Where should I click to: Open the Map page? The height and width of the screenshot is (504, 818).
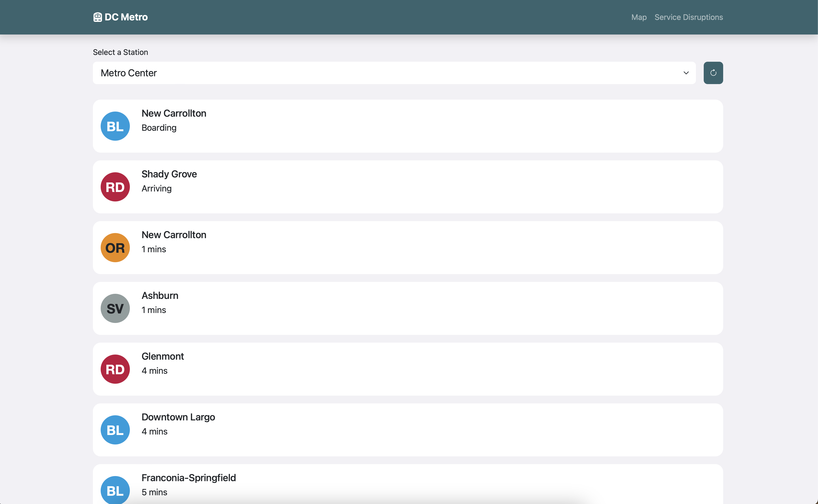tap(639, 17)
